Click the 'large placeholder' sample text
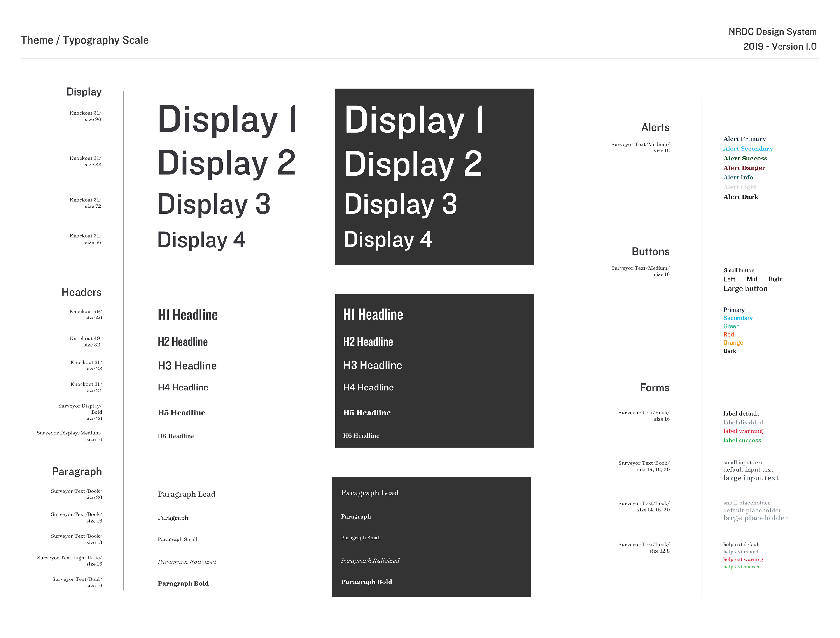 756,518
